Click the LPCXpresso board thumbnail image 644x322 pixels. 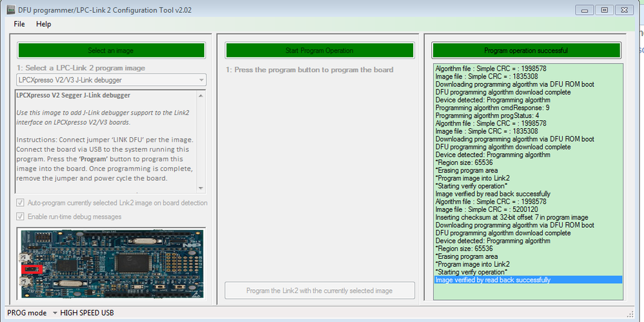point(112,264)
